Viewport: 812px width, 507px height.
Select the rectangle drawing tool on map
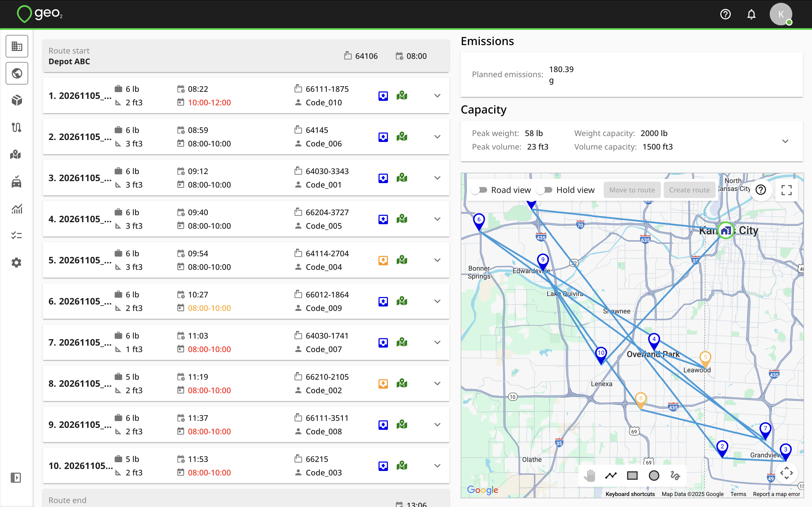632,475
